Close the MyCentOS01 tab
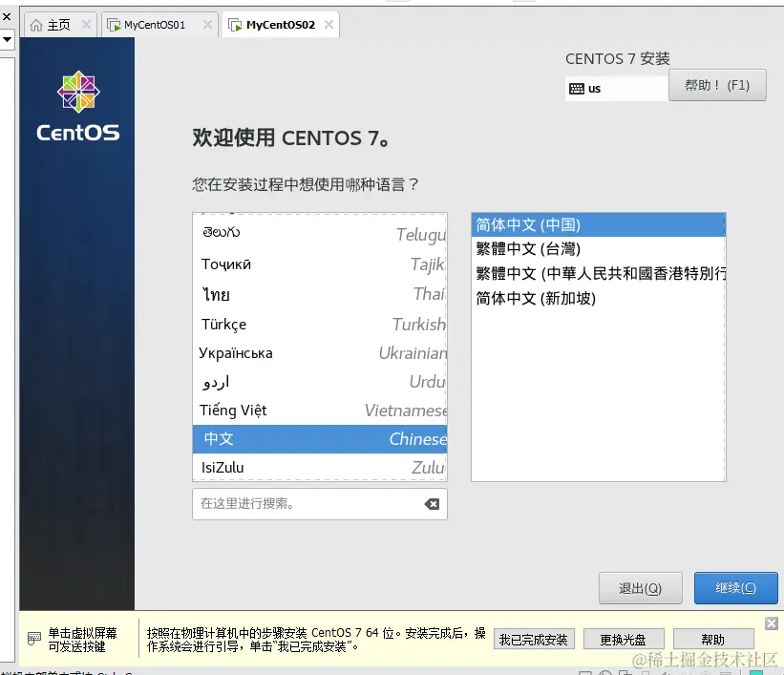Screen dimensions: 784x675 click(207, 24)
